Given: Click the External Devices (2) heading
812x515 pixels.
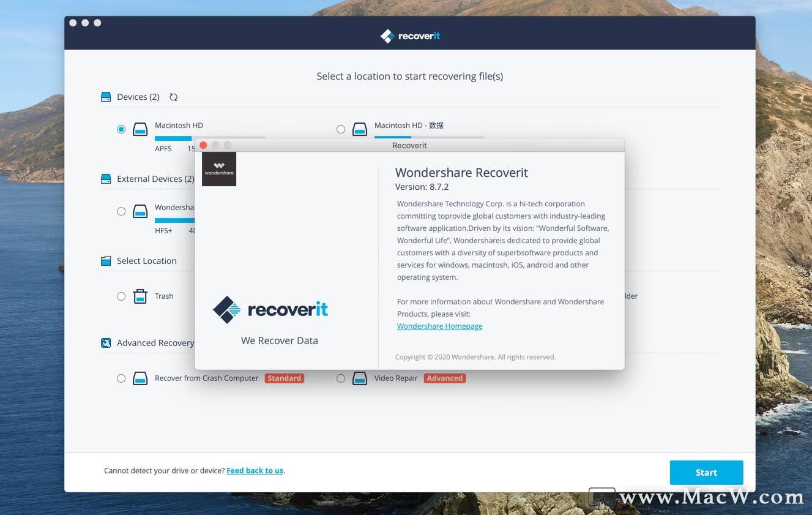Looking at the screenshot, I should point(155,179).
